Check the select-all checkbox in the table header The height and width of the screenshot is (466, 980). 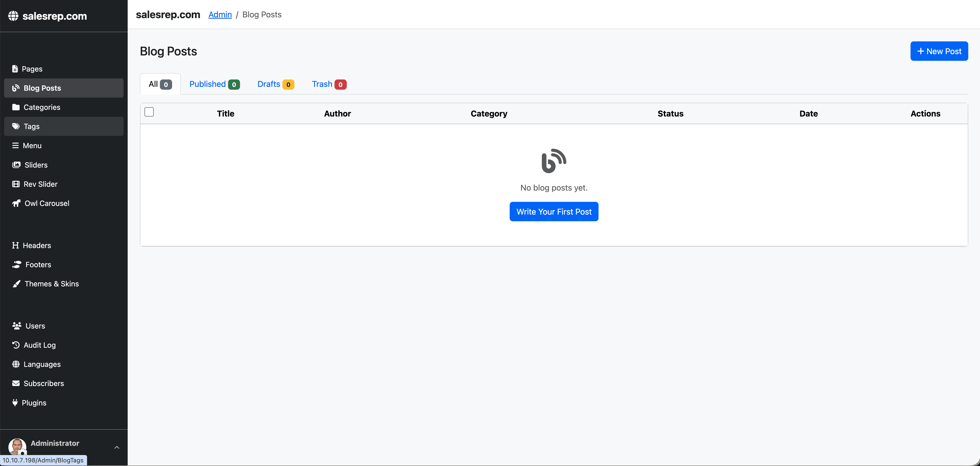(x=149, y=112)
